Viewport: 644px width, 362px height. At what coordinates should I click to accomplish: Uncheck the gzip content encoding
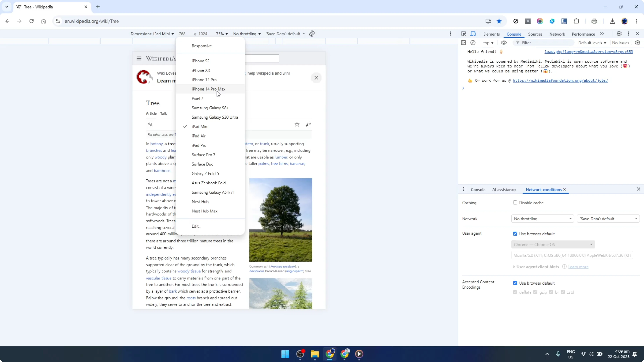coord(535,292)
